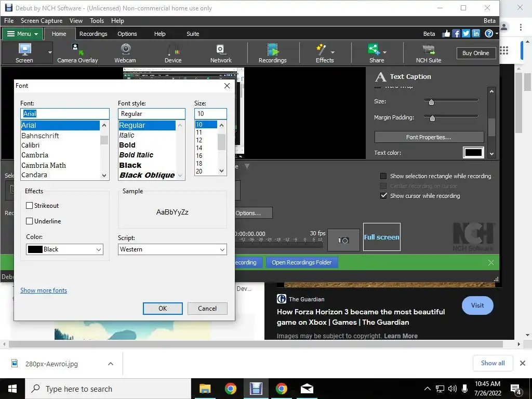The height and width of the screenshot is (399, 532).
Task: Switch to the Recordings tab
Action: tap(94, 34)
